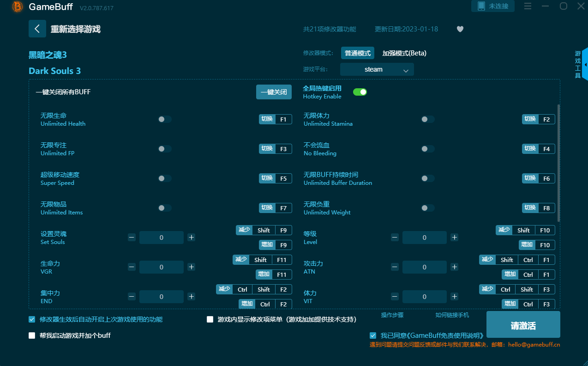Decrease END value with minus icon
Viewport: 588px width, 366px height.
132,297
